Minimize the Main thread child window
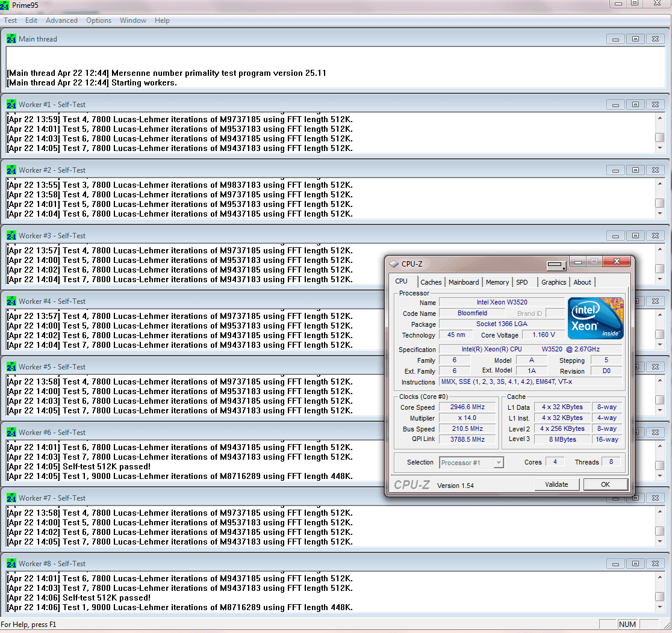 [615, 39]
